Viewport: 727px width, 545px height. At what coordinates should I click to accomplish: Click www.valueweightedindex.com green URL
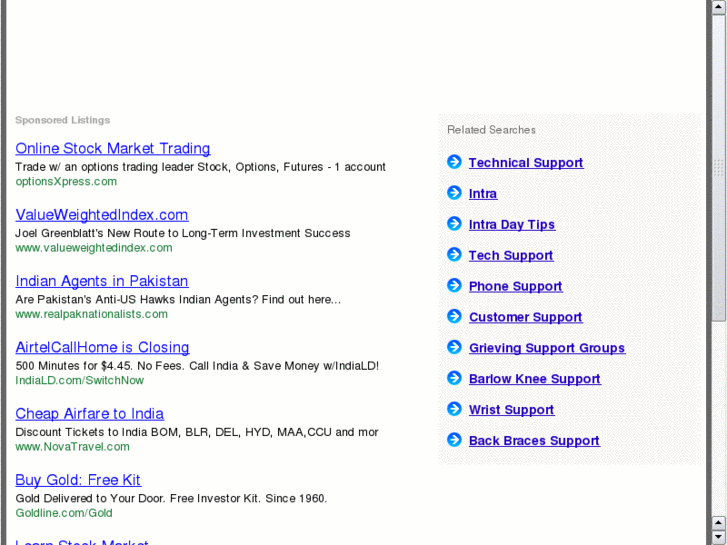click(94, 248)
